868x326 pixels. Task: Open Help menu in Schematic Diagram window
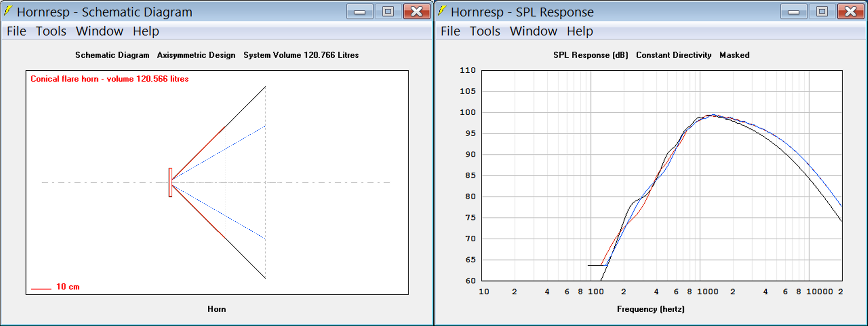pos(146,31)
